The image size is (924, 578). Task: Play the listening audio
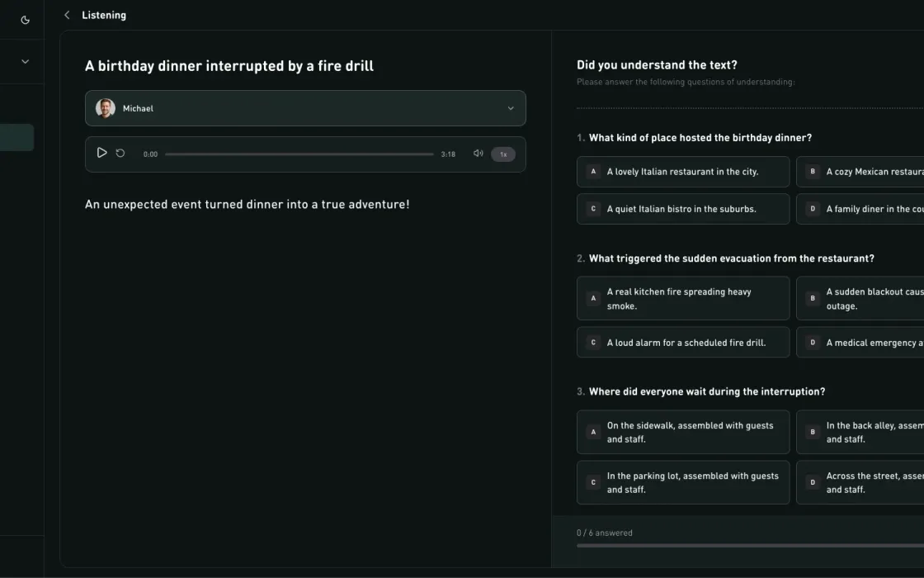coord(101,153)
